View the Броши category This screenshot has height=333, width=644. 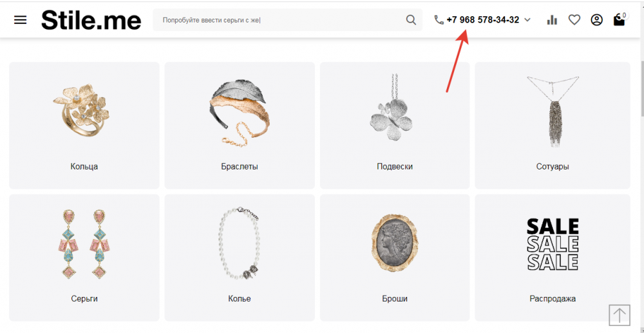click(395, 258)
